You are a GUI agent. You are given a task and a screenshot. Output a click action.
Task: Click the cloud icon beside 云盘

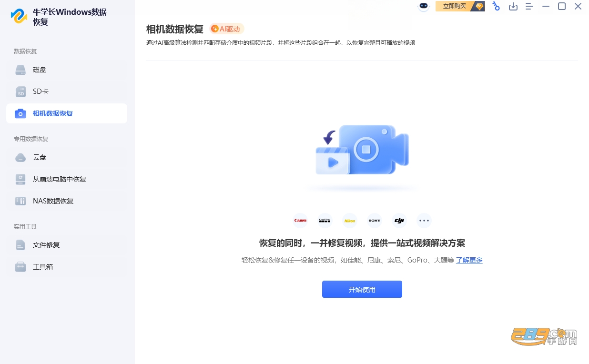coord(20,157)
